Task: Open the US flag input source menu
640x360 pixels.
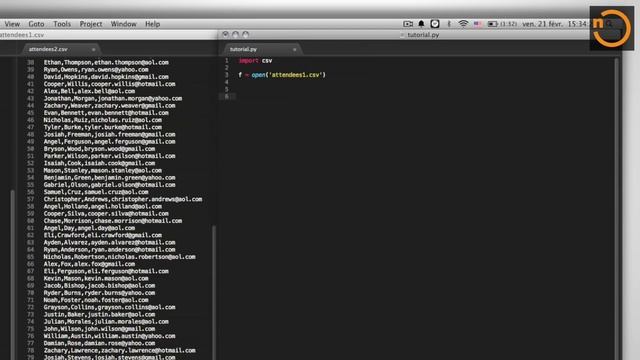Action: pos(477,24)
